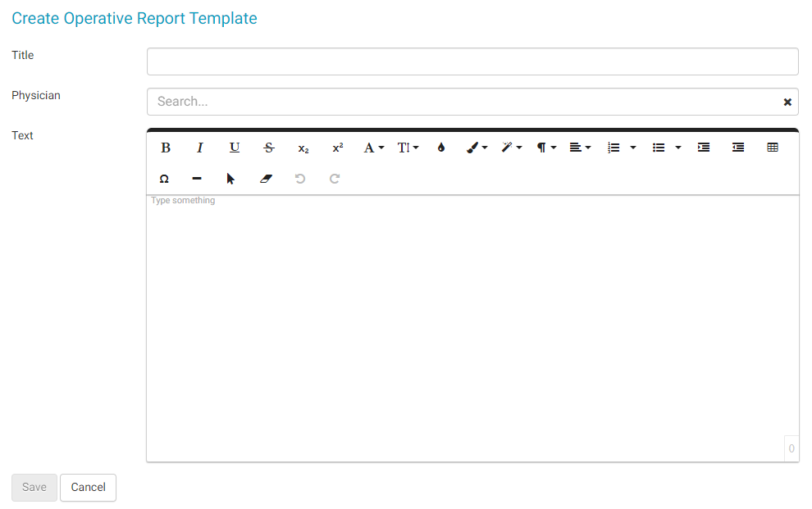Toggle underline text formatting
This screenshot has height=509, width=812.
(235, 148)
